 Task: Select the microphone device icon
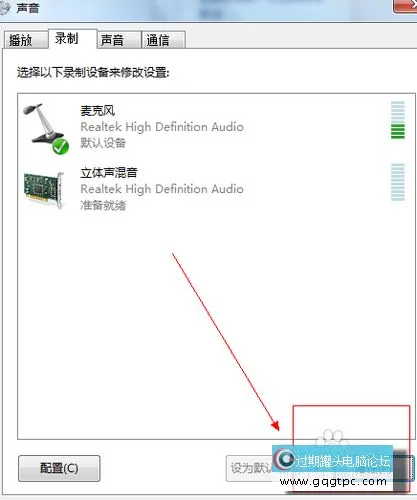[45, 128]
